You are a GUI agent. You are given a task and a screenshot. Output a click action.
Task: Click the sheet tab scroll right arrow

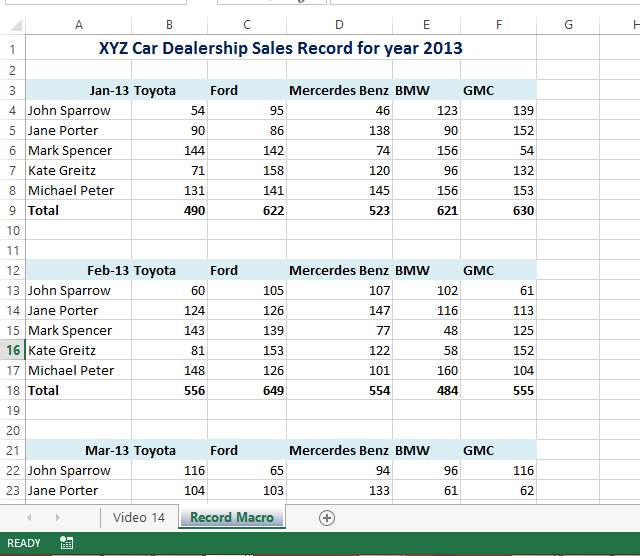coord(58,518)
